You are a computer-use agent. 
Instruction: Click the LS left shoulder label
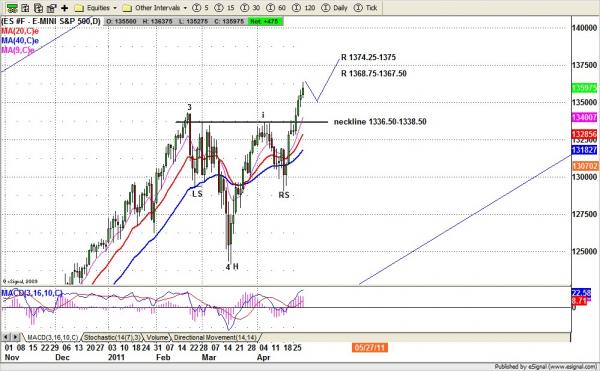point(197,194)
